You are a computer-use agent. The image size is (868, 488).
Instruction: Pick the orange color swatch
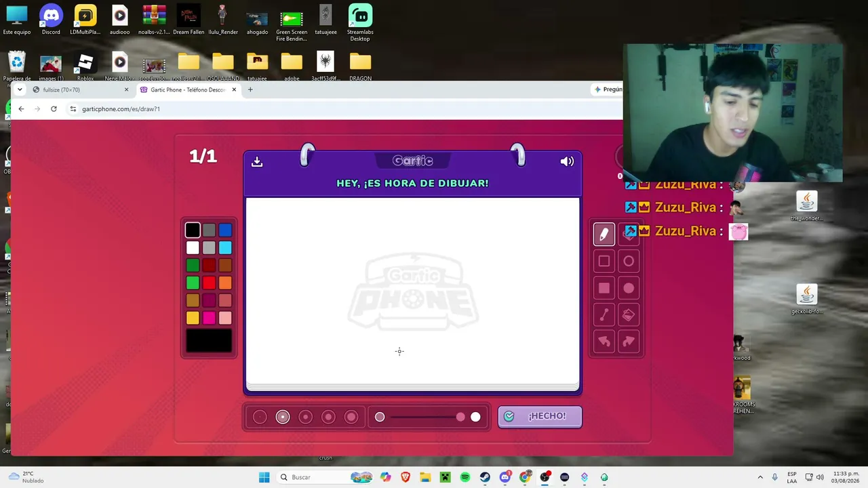[225, 283]
